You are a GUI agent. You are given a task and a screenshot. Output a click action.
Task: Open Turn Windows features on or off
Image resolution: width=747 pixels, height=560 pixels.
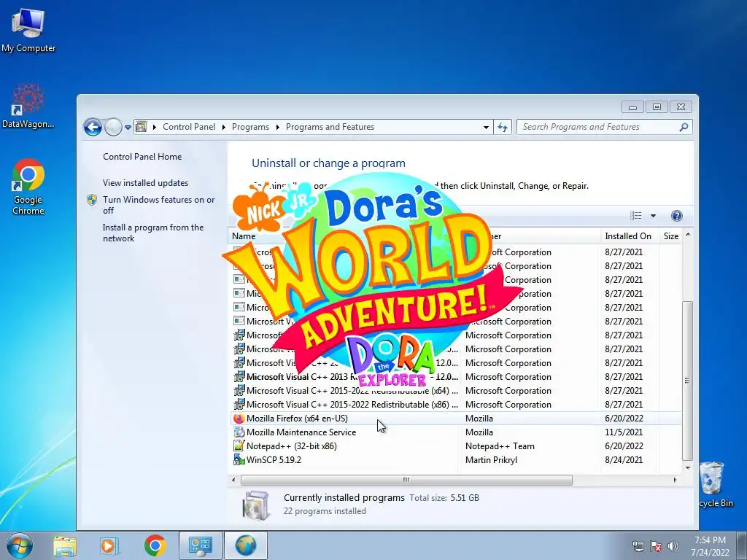(158, 205)
